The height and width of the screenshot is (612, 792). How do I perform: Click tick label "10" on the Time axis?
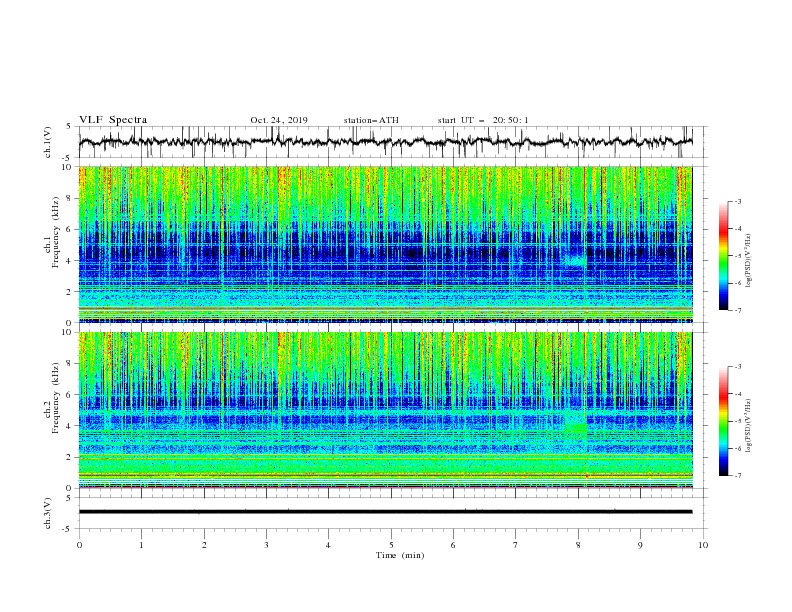(x=703, y=545)
